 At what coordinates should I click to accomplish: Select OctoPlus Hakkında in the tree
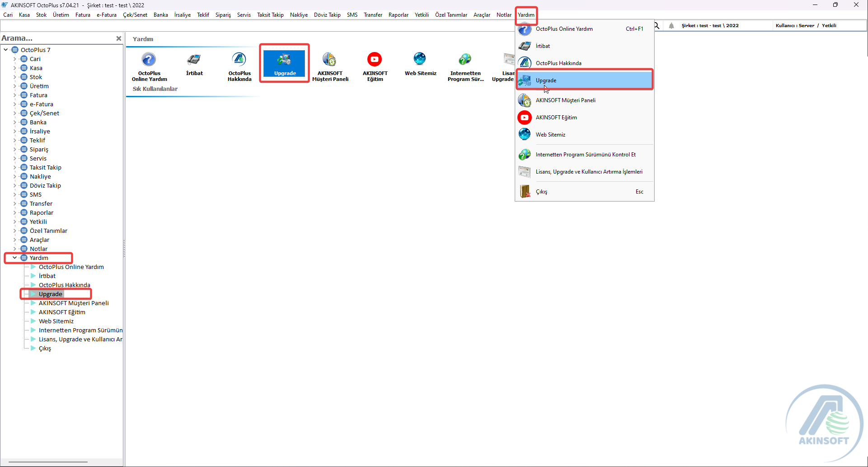click(x=65, y=285)
